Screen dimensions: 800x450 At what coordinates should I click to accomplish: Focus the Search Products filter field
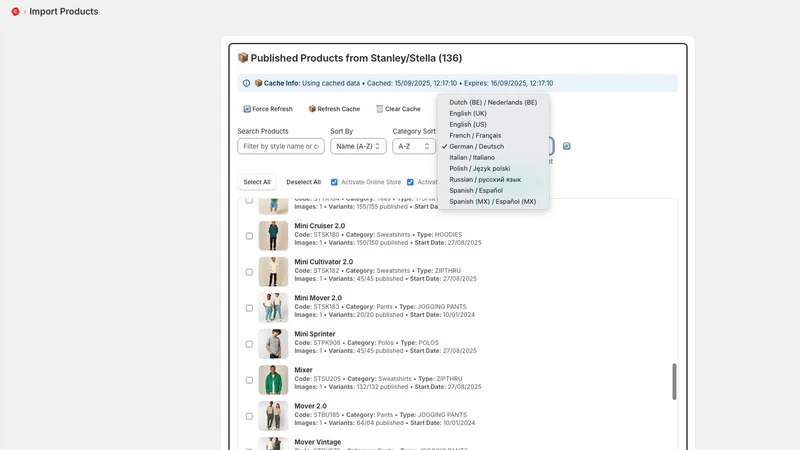(281, 146)
